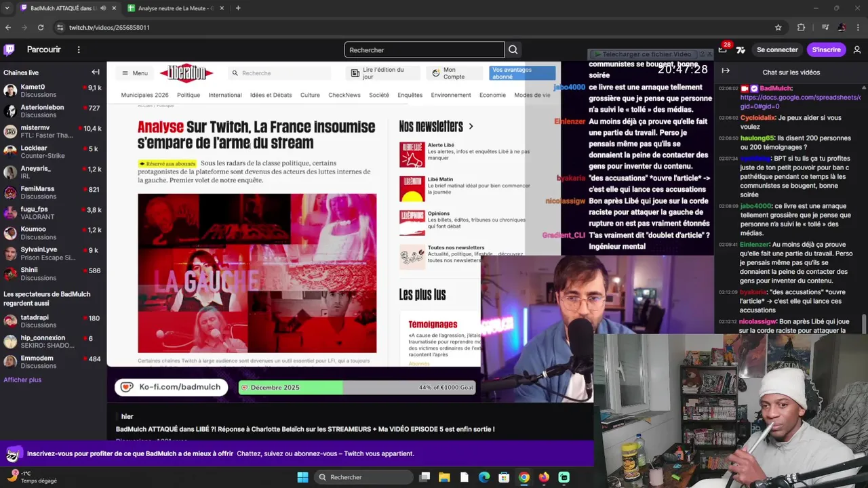
Task: Click the Twitch logo home icon
Action: point(9,49)
